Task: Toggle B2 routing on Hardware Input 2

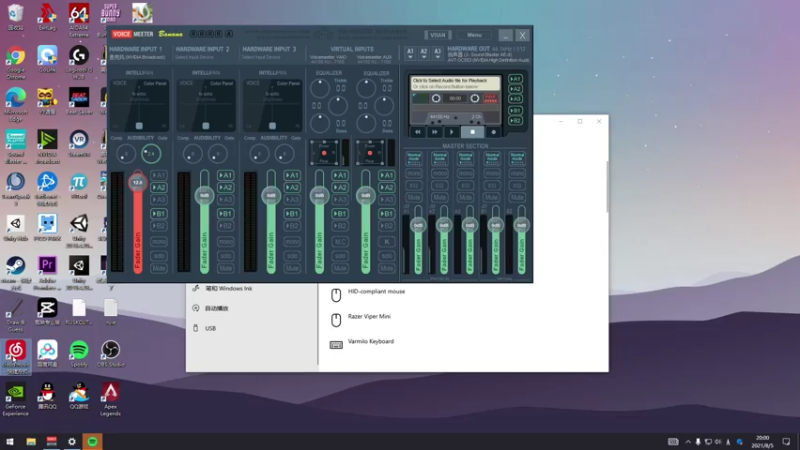Action: point(226,226)
